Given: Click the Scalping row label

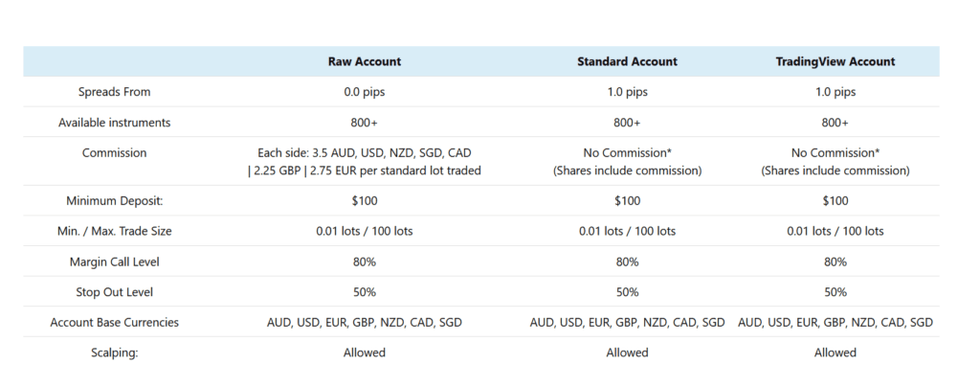Looking at the screenshot, I should point(115,353).
